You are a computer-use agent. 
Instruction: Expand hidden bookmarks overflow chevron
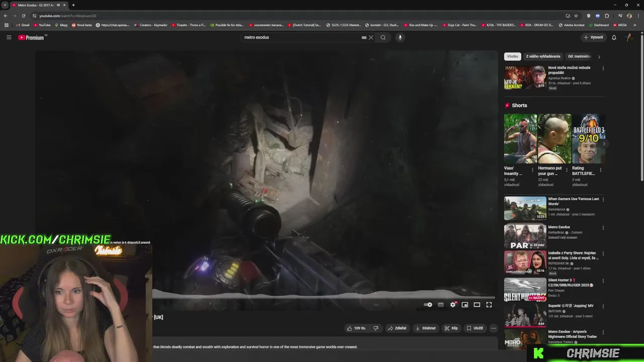pos(634,25)
